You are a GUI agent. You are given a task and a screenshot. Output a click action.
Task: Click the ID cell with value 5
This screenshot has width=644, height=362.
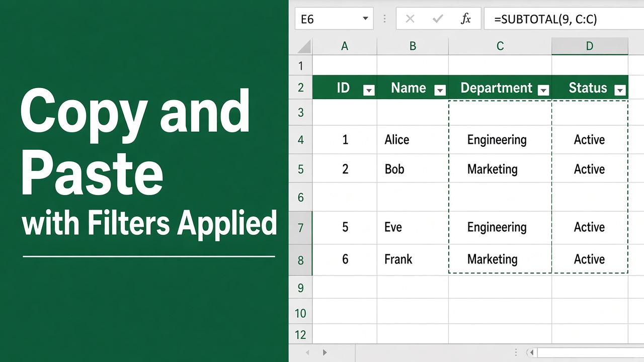[345, 227]
